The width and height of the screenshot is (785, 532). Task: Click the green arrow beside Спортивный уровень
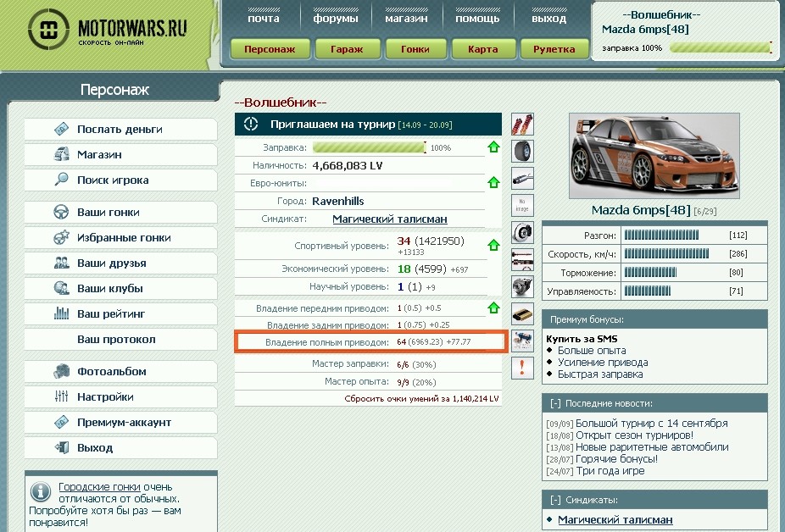point(493,245)
